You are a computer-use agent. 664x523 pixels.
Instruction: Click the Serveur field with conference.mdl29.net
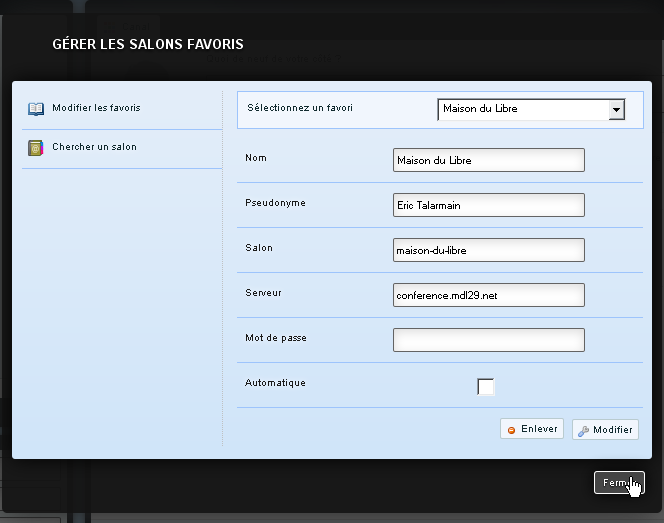point(488,295)
